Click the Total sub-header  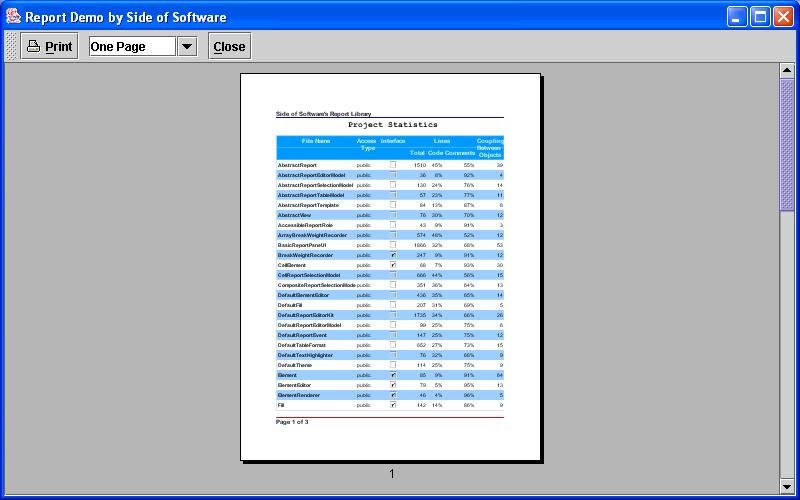coord(417,153)
